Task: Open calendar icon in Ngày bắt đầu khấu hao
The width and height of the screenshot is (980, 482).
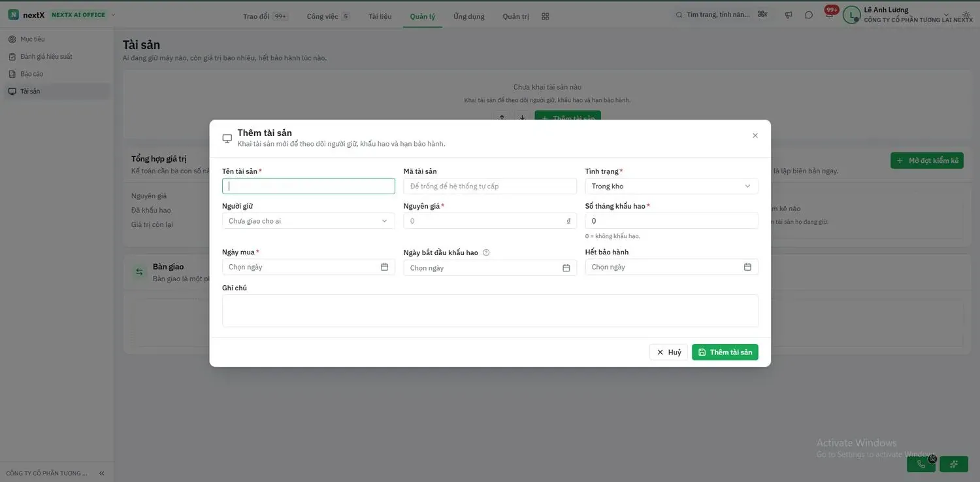Action: coord(566,268)
